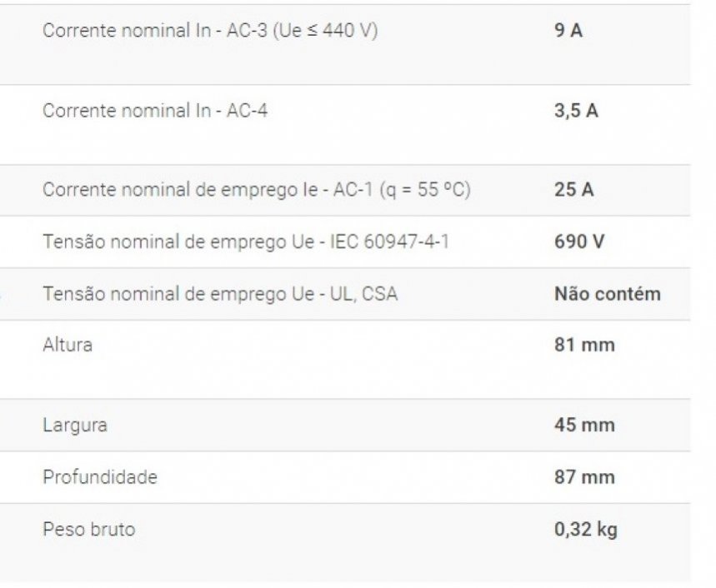Select the 690 V voltage value
The width and height of the screenshot is (716, 588).
pos(579,242)
